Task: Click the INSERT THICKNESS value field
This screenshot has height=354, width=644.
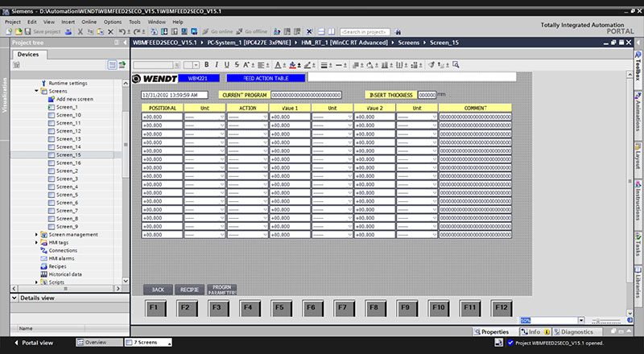Action: pos(427,95)
